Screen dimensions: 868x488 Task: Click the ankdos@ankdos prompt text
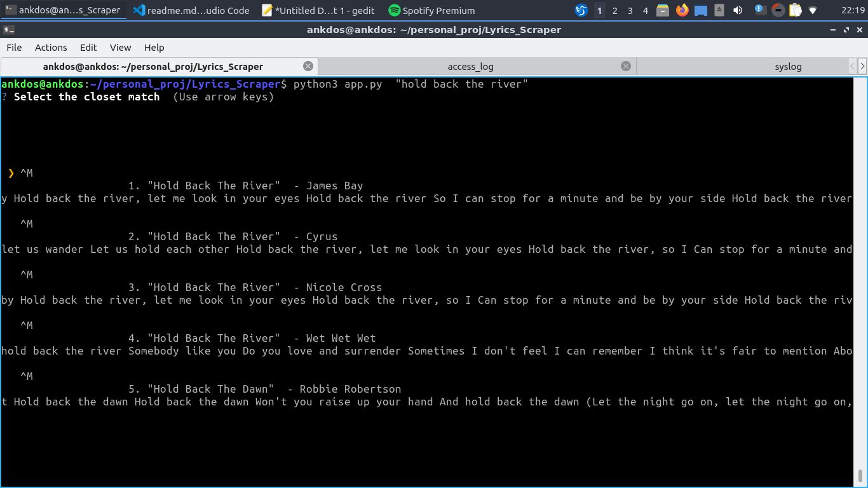tap(42, 84)
